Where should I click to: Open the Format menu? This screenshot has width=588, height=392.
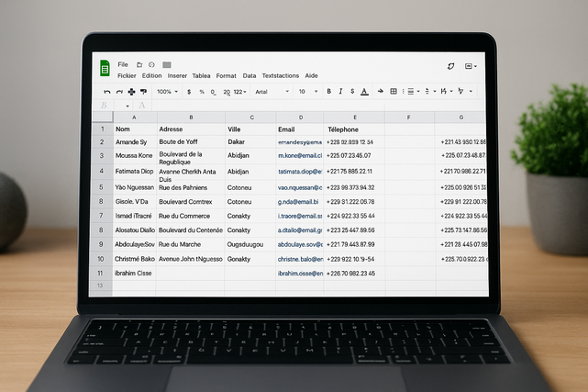coord(226,75)
